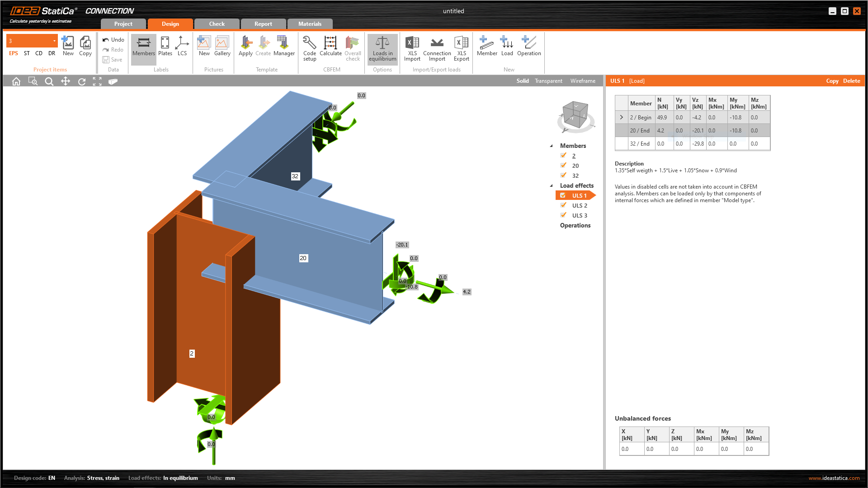This screenshot has width=868, height=488.
Task: Collapse the Members tree section
Action: point(552,146)
